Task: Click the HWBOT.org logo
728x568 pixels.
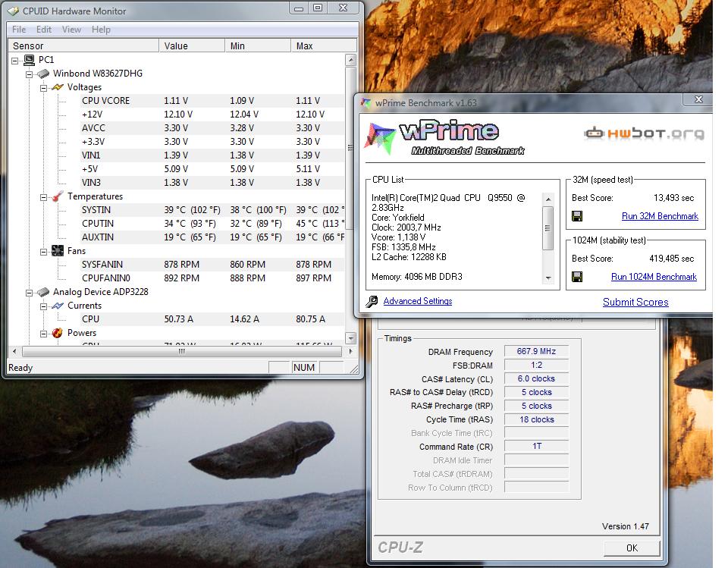Action: coord(643,133)
